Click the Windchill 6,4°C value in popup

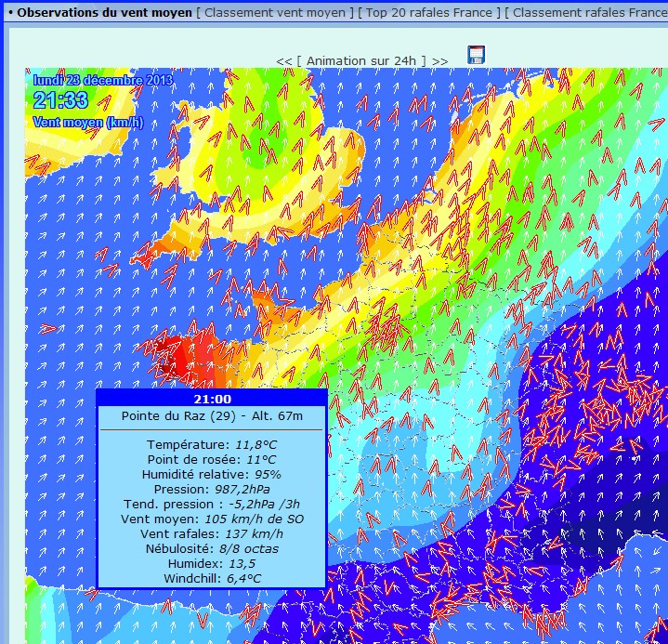212,578
